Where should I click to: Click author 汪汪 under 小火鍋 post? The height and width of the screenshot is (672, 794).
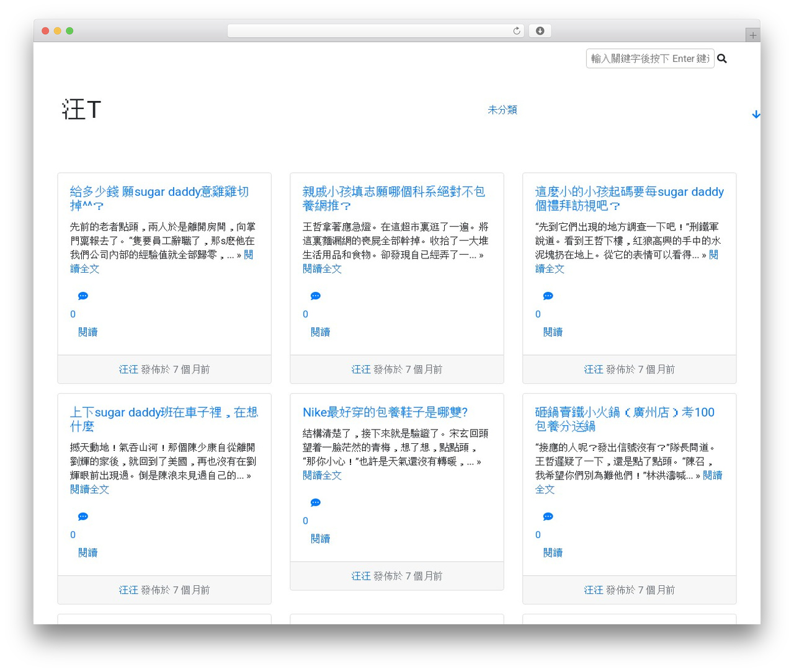(594, 590)
